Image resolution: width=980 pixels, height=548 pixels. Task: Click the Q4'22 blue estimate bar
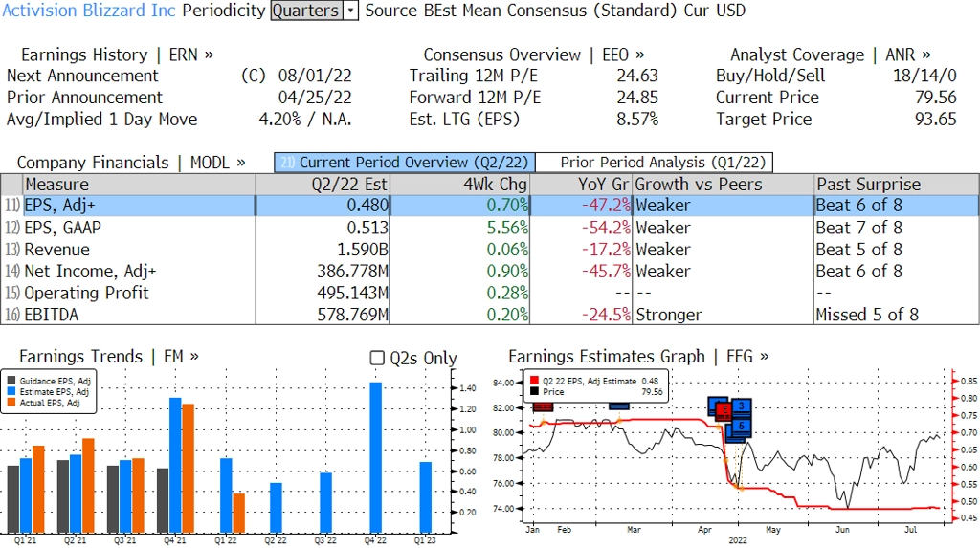click(375, 457)
